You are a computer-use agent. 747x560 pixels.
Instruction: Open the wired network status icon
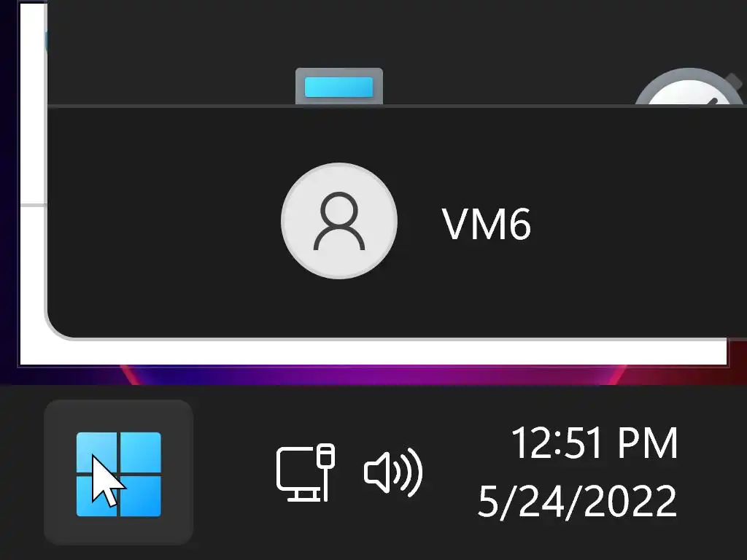(306, 472)
